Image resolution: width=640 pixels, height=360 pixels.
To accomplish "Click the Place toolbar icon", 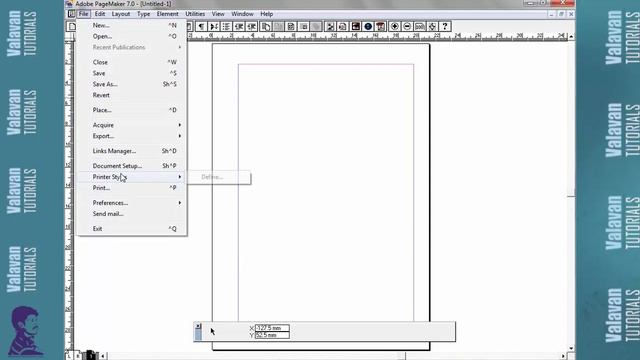I will tap(330, 27).
